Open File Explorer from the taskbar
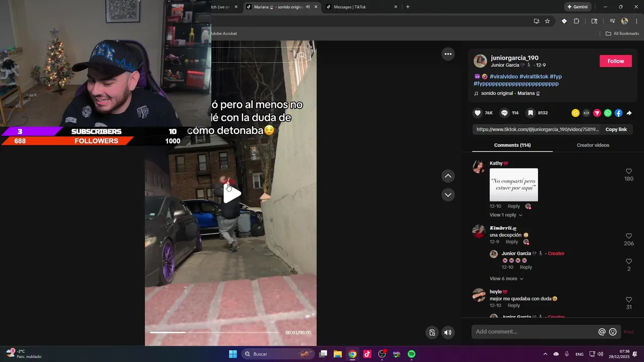Viewport: 644px width, 362px height. coord(338,354)
